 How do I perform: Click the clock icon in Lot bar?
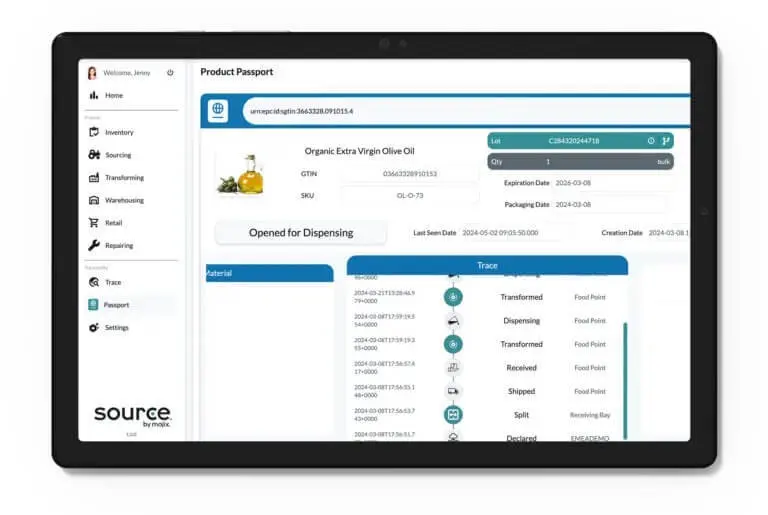click(651, 141)
